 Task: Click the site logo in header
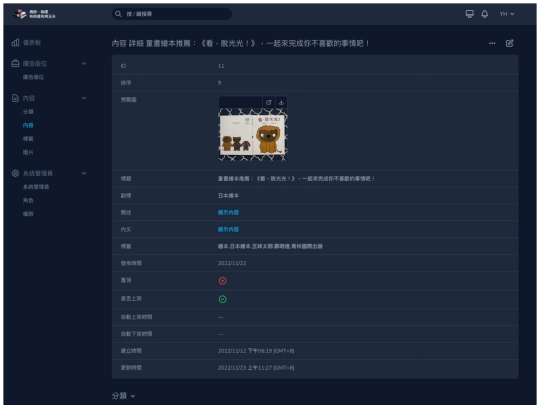[34, 14]
